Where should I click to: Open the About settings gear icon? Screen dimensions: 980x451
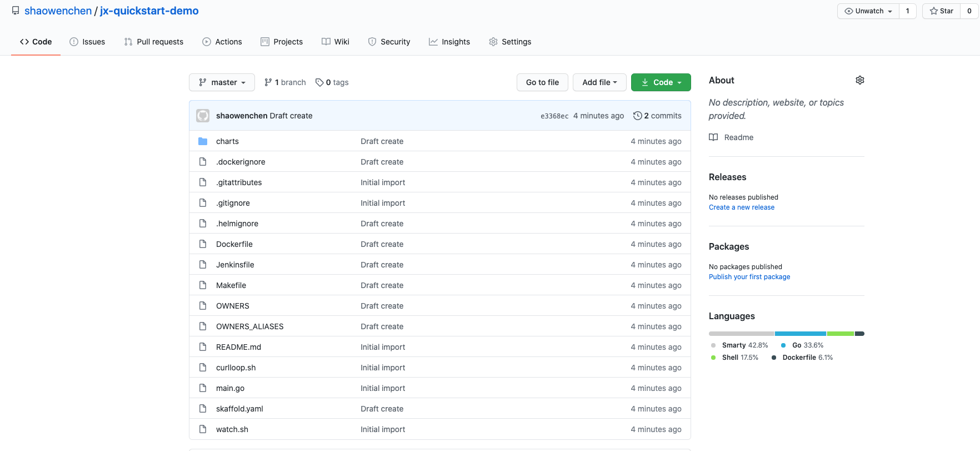click(x=859, y=80)
